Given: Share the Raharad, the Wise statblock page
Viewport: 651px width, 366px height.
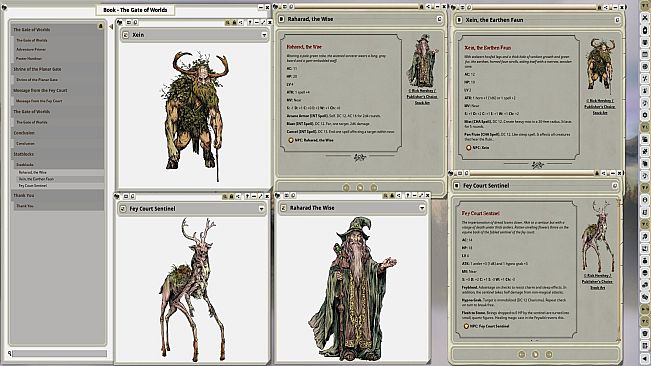Looking at the screenshot, I should [x=428, y=7].
